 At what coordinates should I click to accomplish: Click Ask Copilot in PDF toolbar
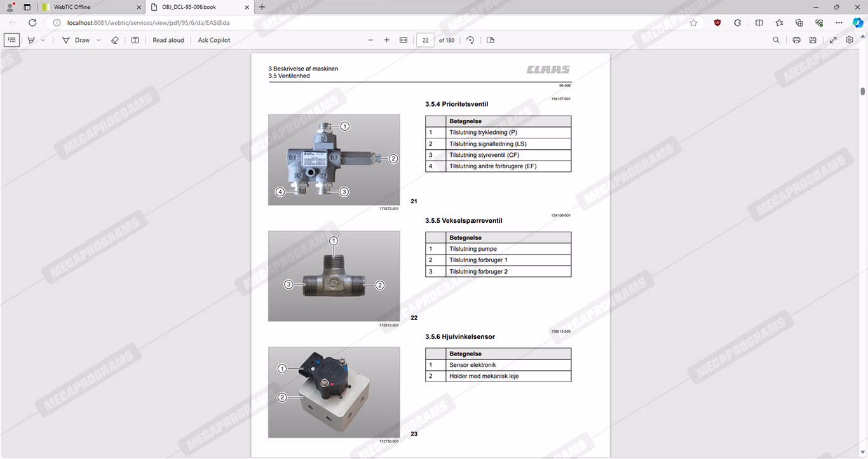pyautogui.click(x=214, y=40)
